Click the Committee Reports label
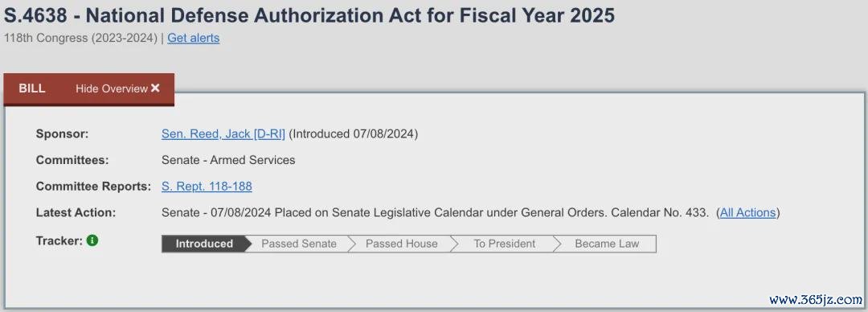The width and height of the screenshot is (868, 312). click(93, 187)
